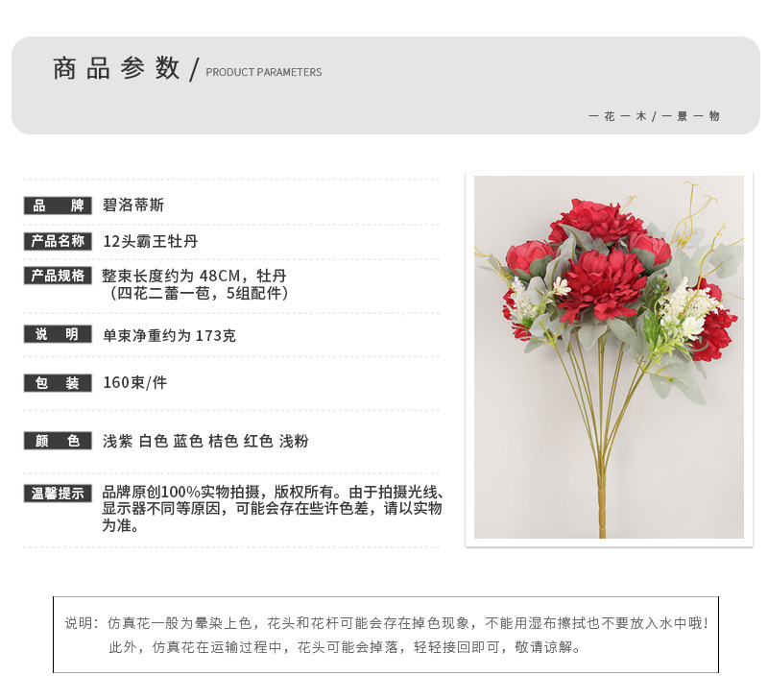
Task: Click the red peony bouquet product photo
Action: click(x=609, y=357)
